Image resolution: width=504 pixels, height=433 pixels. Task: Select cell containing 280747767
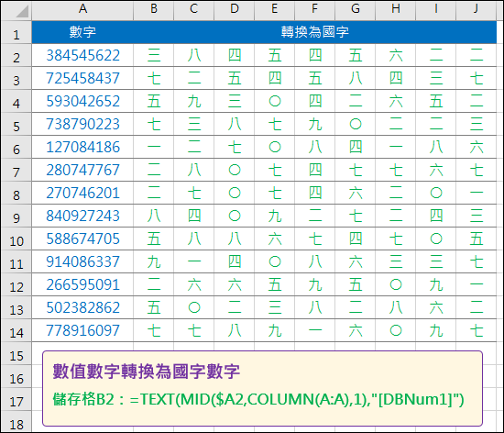click(x=82, y=170)
